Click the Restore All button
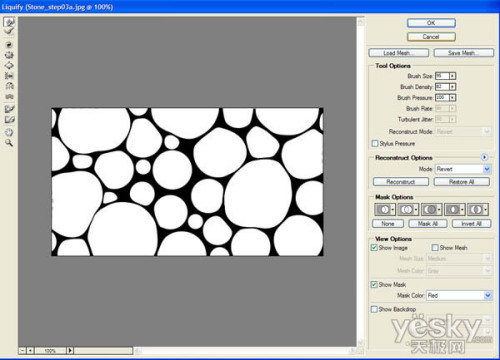The width and height of the screenshot is (500, 360). click(x=462, y=182)
